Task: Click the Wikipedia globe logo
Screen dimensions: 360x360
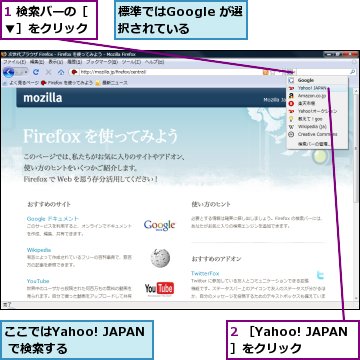Action: pyautogui.click(x=160, y=258)
